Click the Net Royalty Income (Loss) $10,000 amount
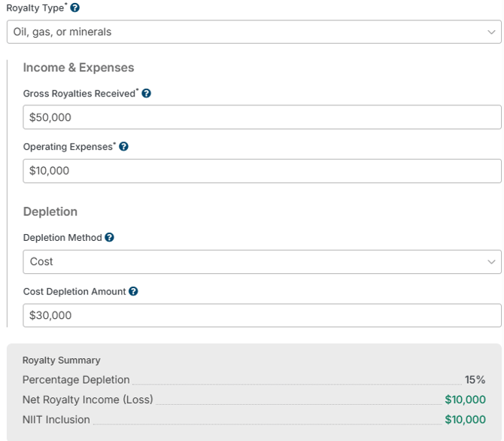504x441 pixels. coord(465,400)
